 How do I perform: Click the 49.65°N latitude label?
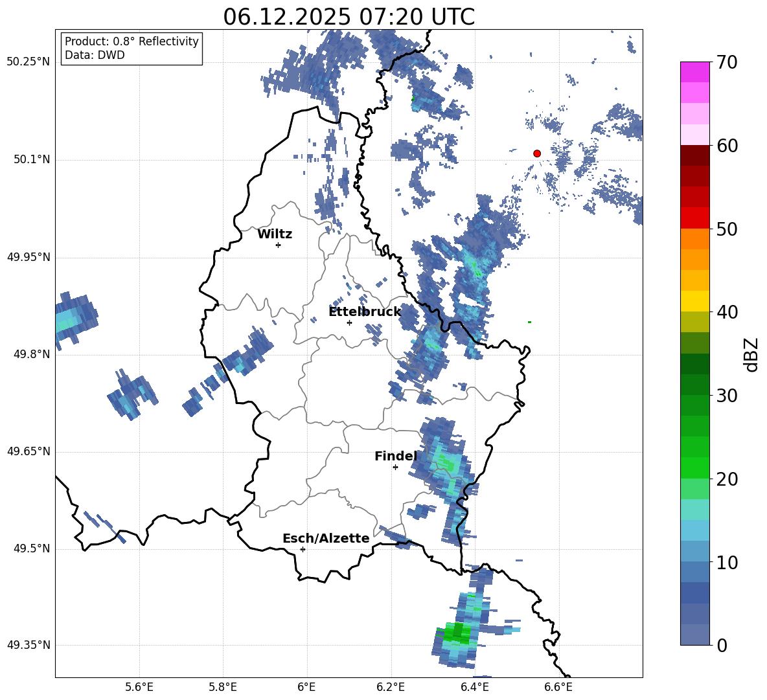(29, 451)
